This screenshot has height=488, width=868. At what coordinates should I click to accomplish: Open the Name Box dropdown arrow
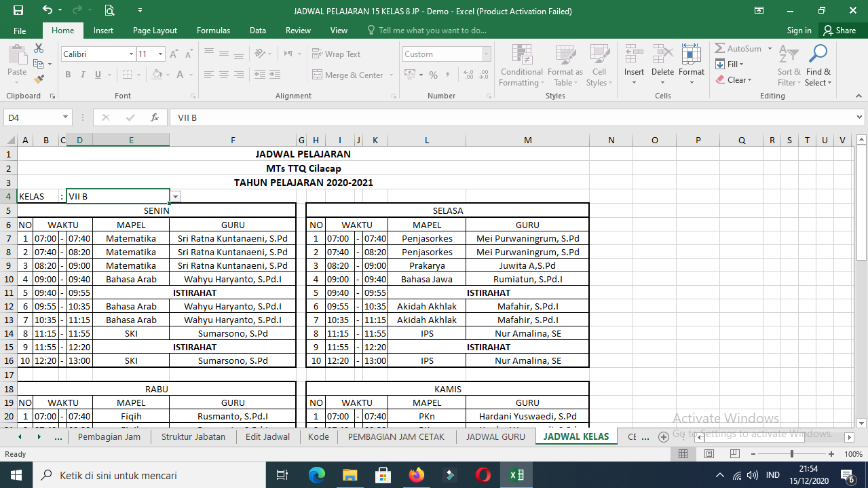[x=66, y=117]
